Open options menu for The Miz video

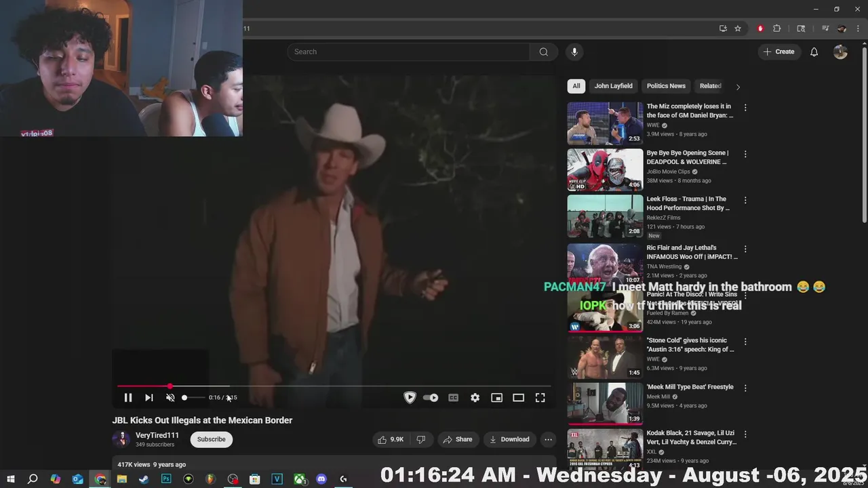pos(745,108)
